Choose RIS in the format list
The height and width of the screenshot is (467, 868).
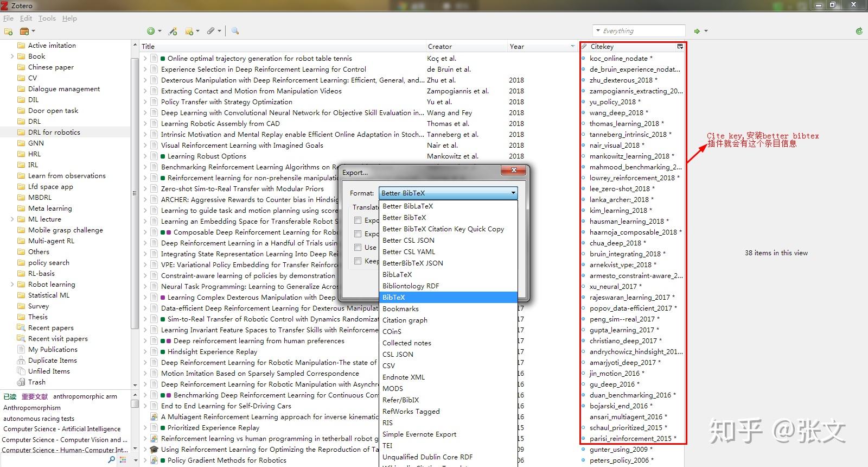click(x=448, y=423)
